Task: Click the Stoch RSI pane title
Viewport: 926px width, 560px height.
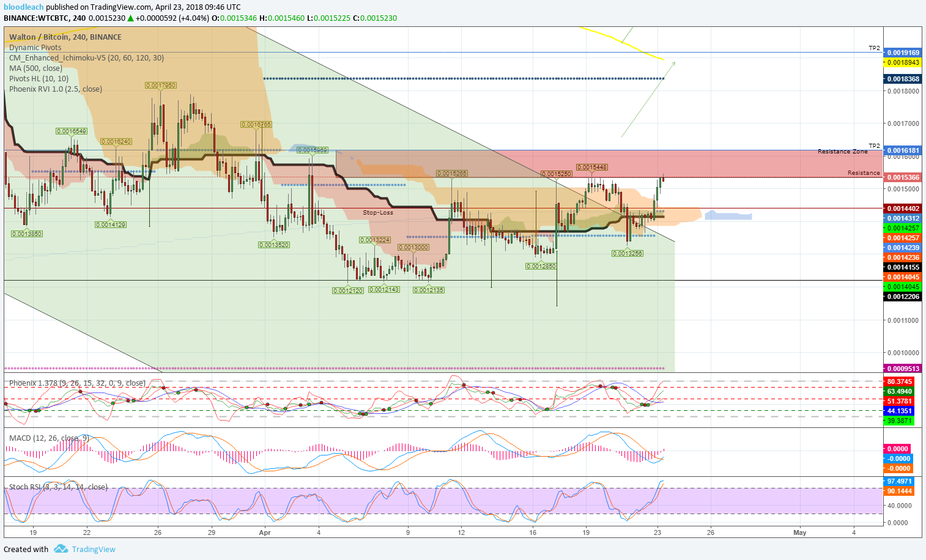Action: pos(58,487)
